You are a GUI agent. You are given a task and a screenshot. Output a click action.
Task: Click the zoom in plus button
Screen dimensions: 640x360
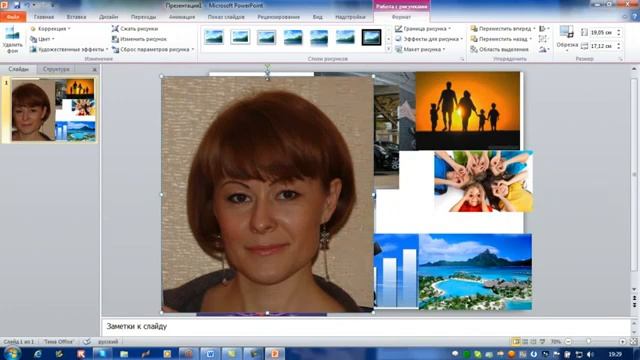pos(622,341)
